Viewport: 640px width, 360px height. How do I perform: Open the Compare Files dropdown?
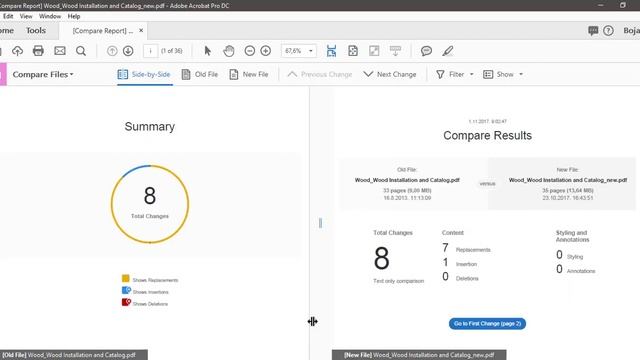(43, 74)
